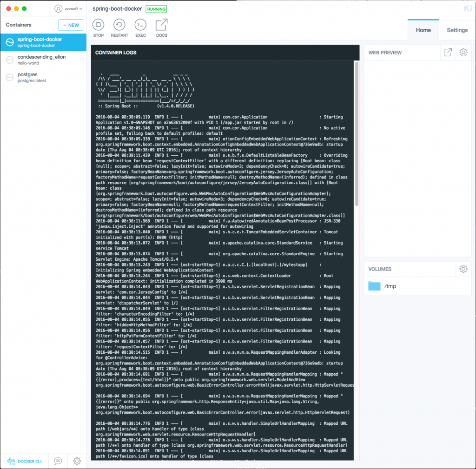Launch the DOCKER CLI
This screenshot has width=476, height=469.
point(24,461)
